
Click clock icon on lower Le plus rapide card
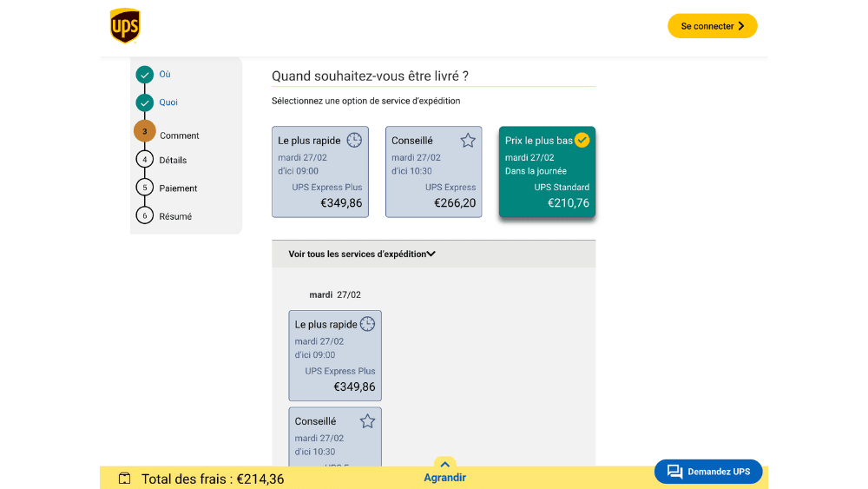(367, 324)
